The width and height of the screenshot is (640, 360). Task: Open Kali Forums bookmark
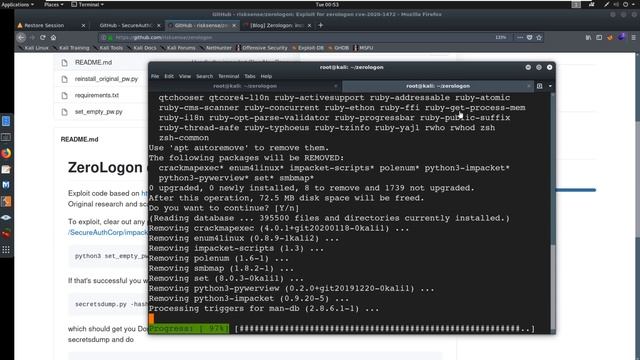(x=178, y=48)
